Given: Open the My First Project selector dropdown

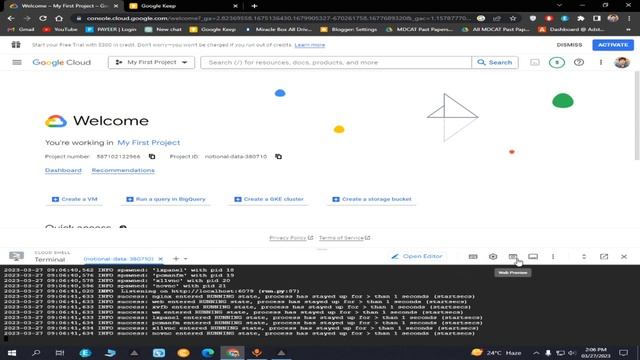Looking at the screenshot, I should click(x=151, y=62).
